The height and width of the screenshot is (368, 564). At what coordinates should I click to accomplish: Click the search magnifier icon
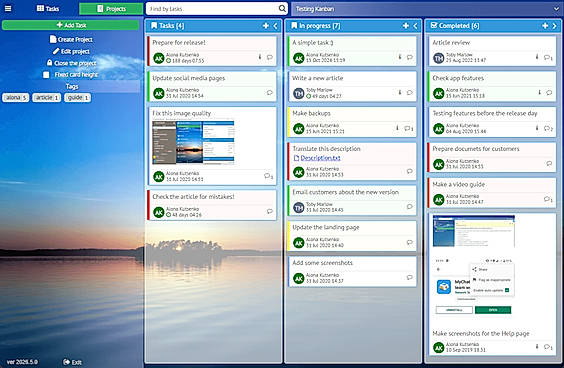[282, 8]
